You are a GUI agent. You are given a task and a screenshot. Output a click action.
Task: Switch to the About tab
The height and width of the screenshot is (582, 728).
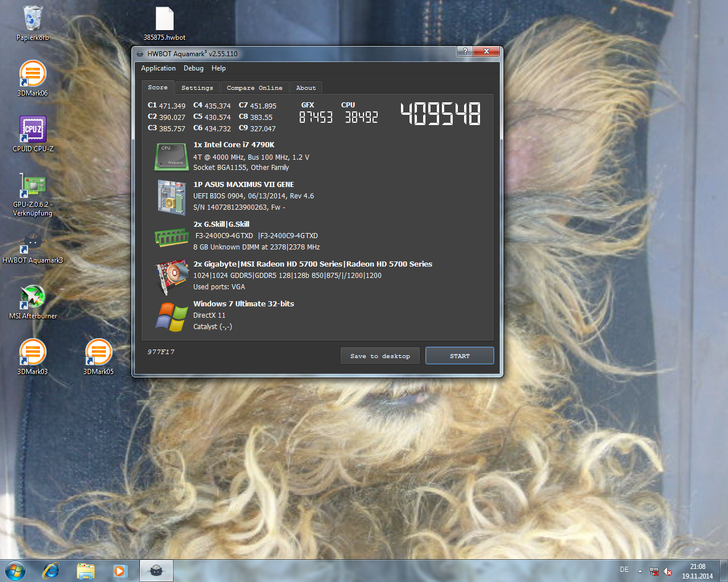306,88
